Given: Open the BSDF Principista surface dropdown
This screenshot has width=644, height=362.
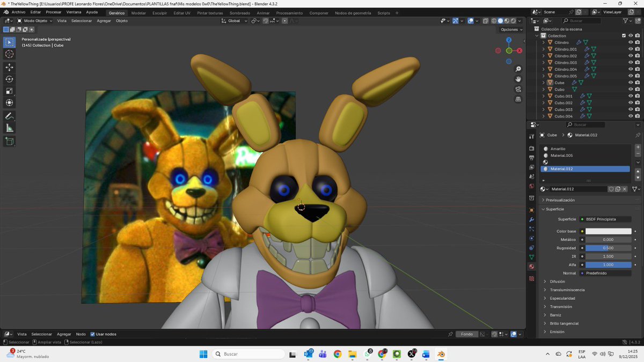Looking at the screenshot, I should coord(605,219).
